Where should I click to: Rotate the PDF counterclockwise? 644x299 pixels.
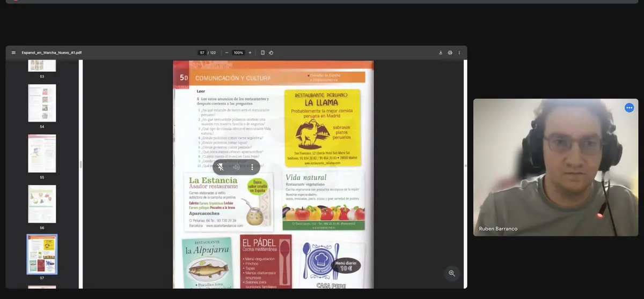coord(271,53)
